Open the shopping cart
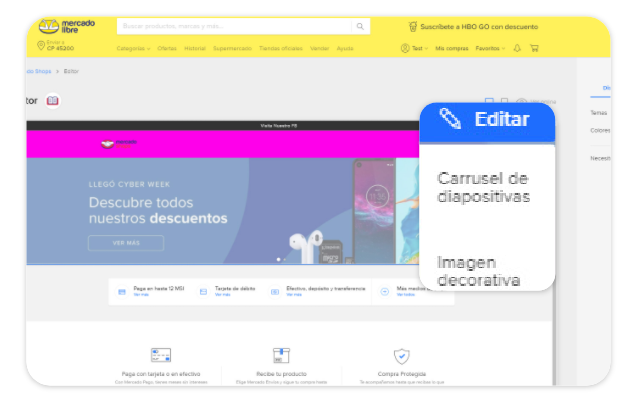Image resolution: width=637 pixels, height=402 pixels. (534, 48)
